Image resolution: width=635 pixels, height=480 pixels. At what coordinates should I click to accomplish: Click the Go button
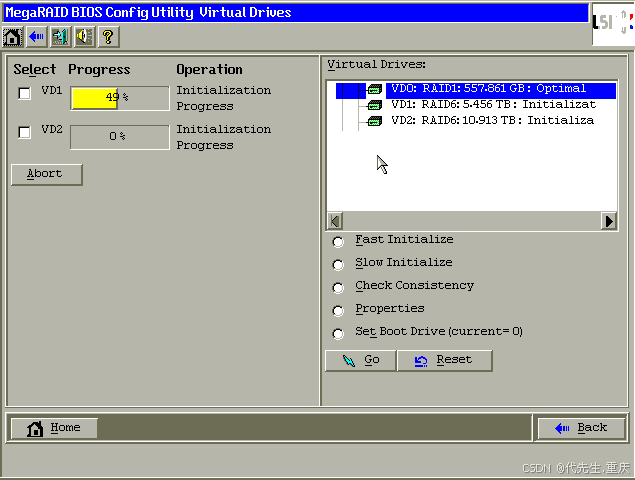click(x=360, y=360)
